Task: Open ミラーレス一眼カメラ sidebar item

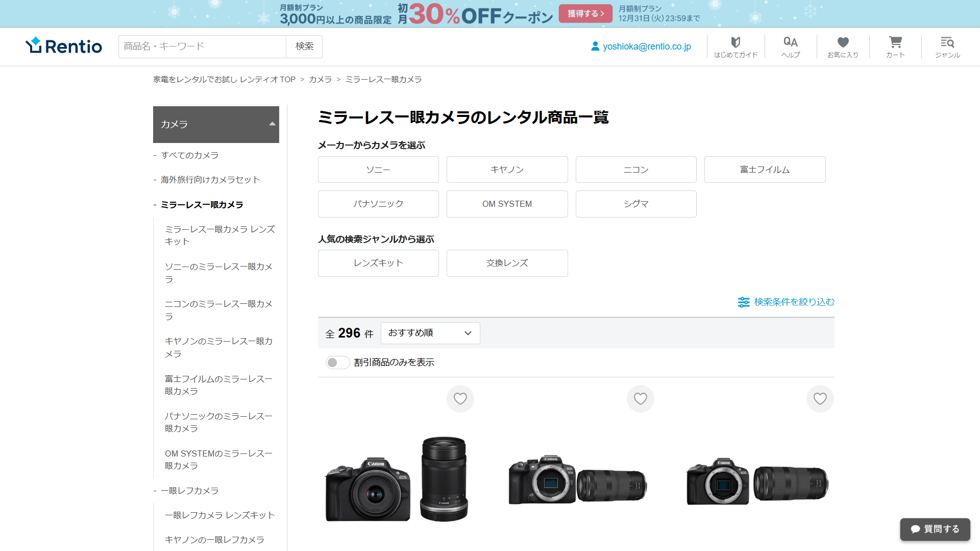Action: [202, 205]
